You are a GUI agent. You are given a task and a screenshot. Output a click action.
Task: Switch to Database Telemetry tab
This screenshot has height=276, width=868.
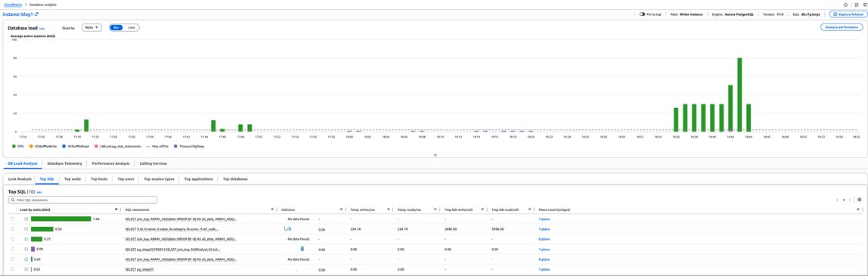[65, 164]
